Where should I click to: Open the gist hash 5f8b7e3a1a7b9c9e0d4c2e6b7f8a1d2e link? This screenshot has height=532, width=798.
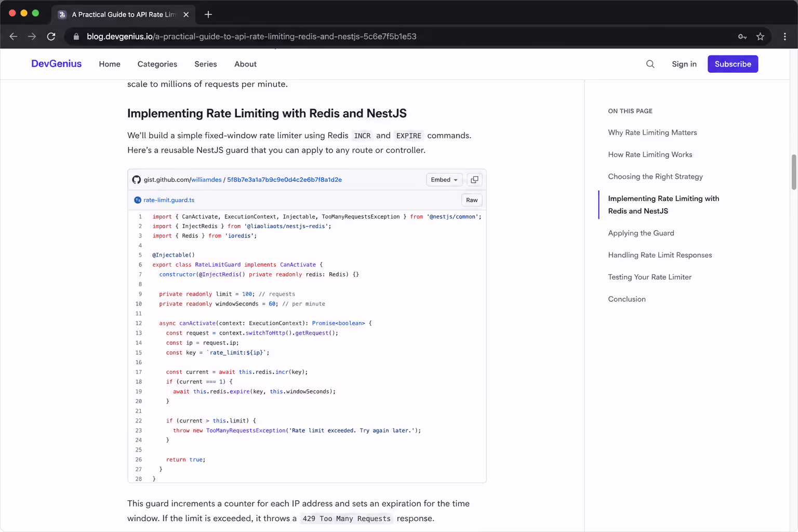point(284,180)
